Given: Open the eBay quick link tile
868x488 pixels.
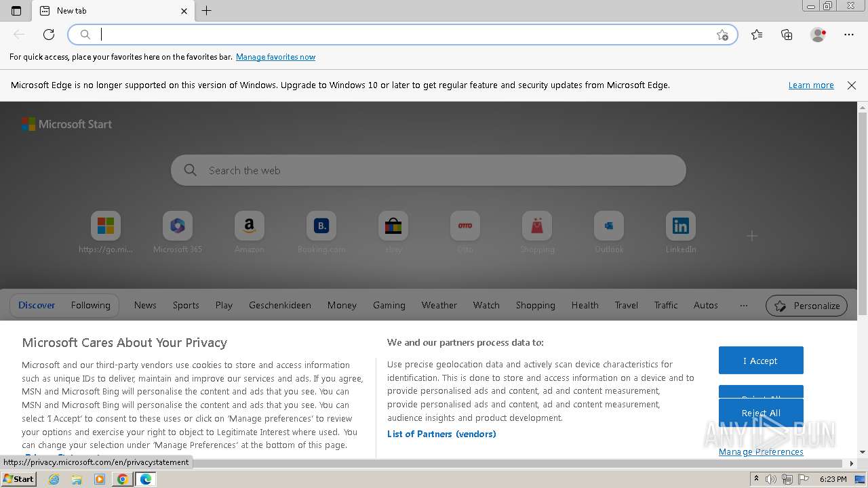Looking at the screenshot, I should pyautogui.click(x=393, y=232).
